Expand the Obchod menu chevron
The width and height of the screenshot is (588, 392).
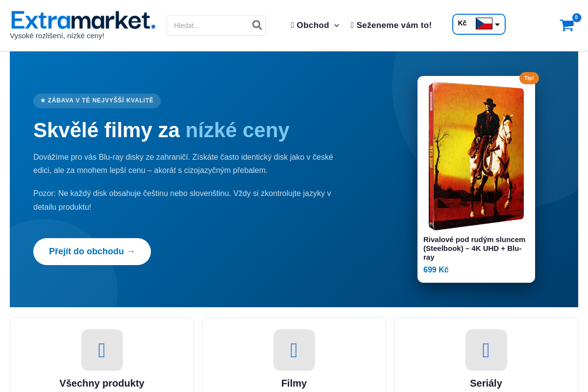tap(337, 25)
